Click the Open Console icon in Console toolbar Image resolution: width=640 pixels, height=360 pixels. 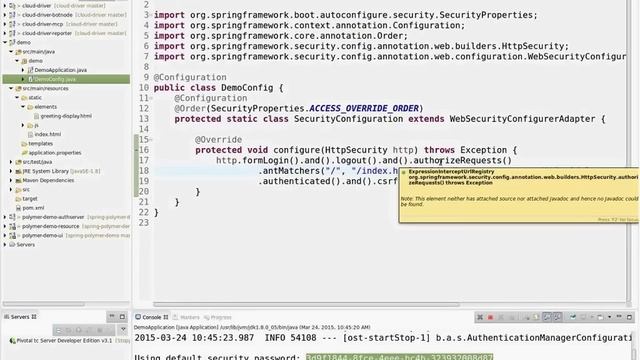click(x=600, y=317)
